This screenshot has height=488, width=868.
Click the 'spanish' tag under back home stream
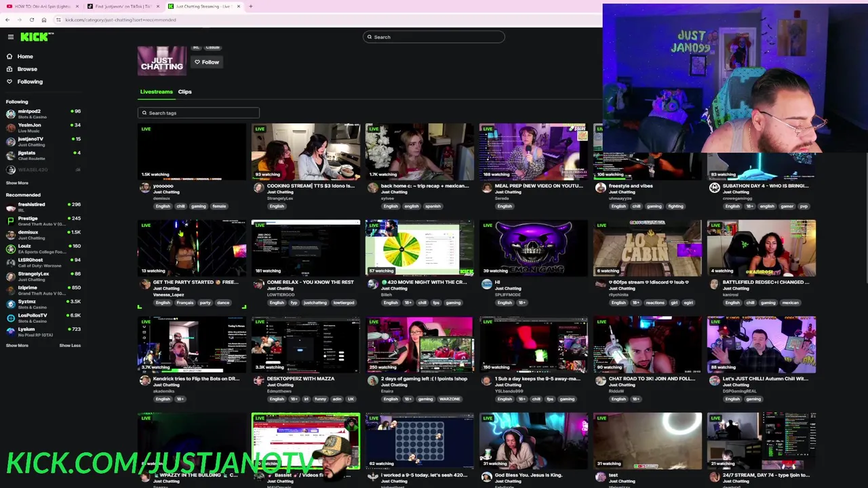(433, 207)
